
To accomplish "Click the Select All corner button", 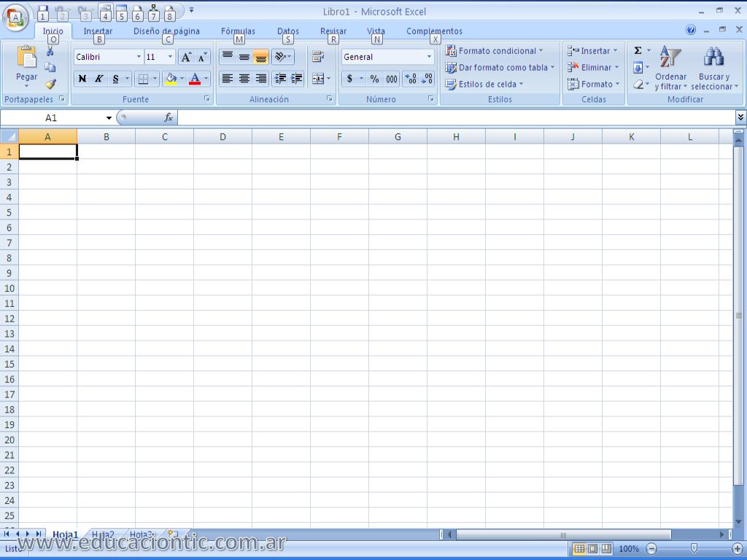I will coord(9,136).
